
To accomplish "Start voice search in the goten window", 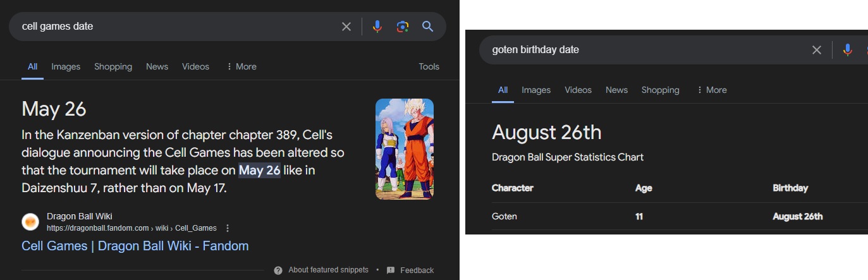I will point(847,50).
